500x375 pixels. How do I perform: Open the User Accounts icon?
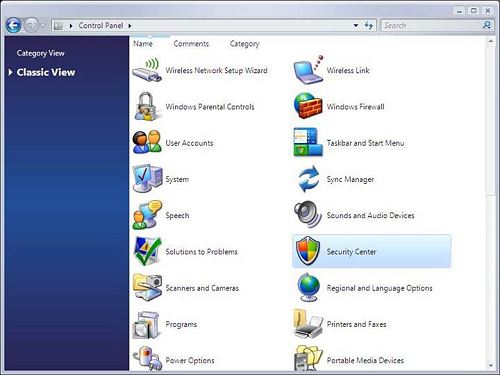147,142
